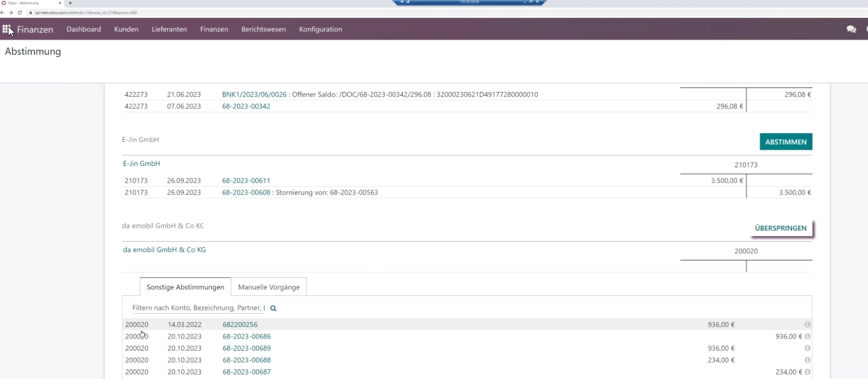This screenshot has width=868, height=379.
Task: Click account 210173 header of E-Jin
Action: (746, 165)
